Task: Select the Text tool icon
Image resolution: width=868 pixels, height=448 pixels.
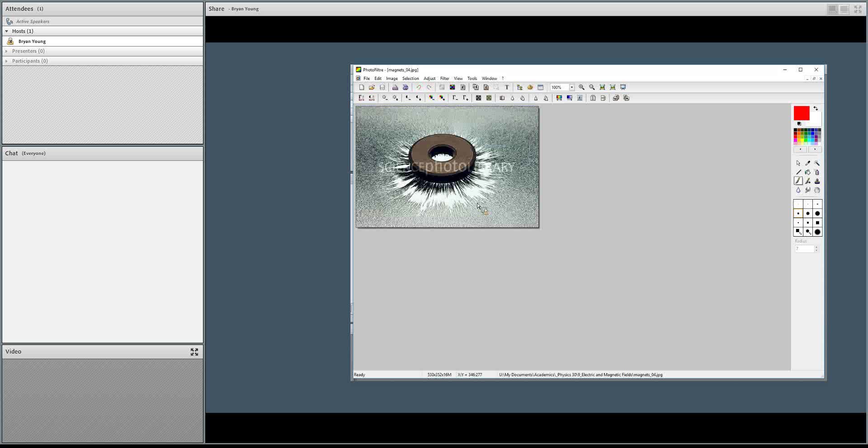Action: (507, 87)
